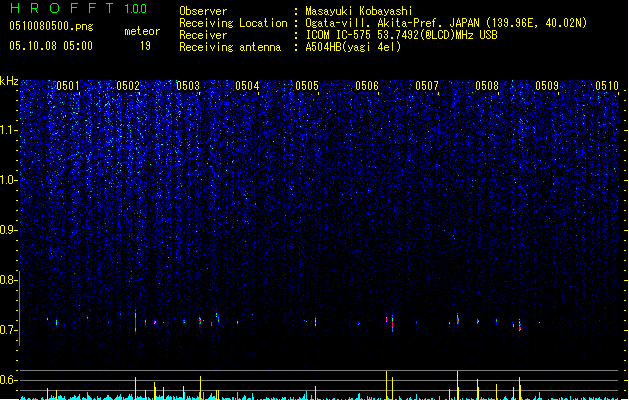The image size is (629, 400).
Task: Click the 0502 time marker
Action: (x=128, y=85)
